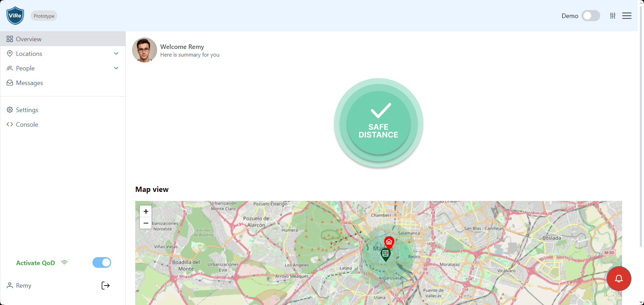Screen dimensions: 644x305
Task: Zoom in on the map
Action: point(146,211)
